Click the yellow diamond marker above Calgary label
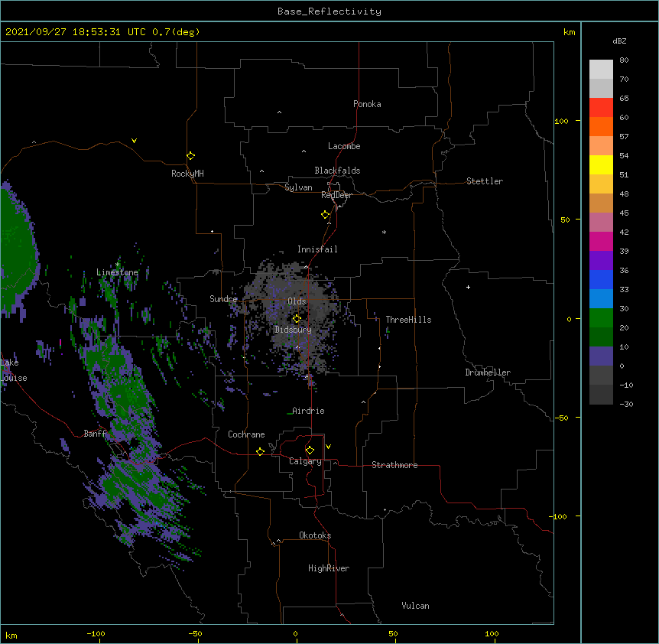 (x=310, y=450)
